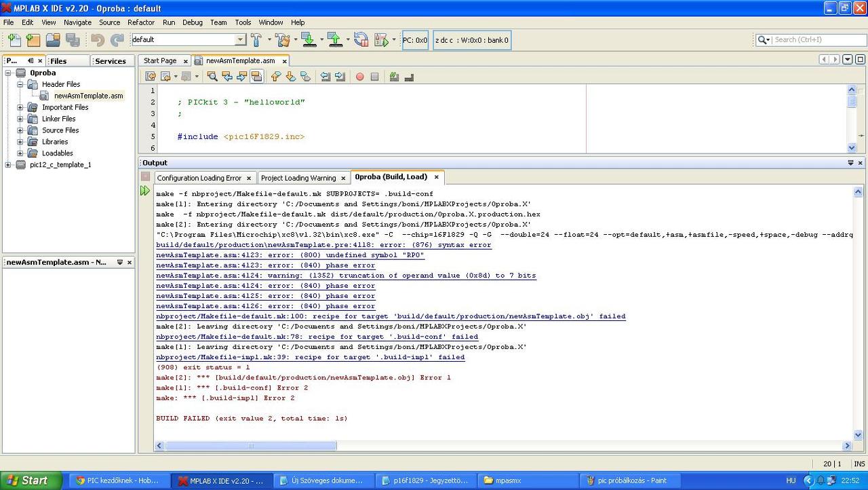Screen dimensions: 868x490
Task: Open the File menu
Action: 8,22
